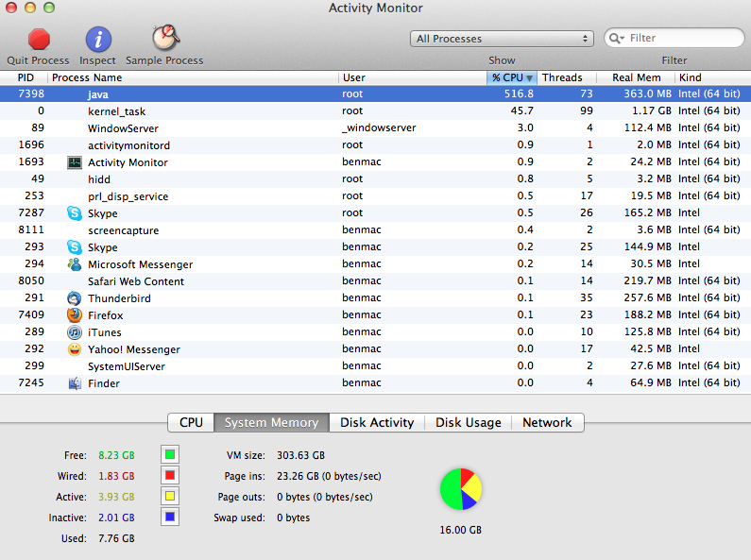This screenshot has width=751, height=560.
Task: Click the Used 7.76 GB value
Action: (116, 538)
